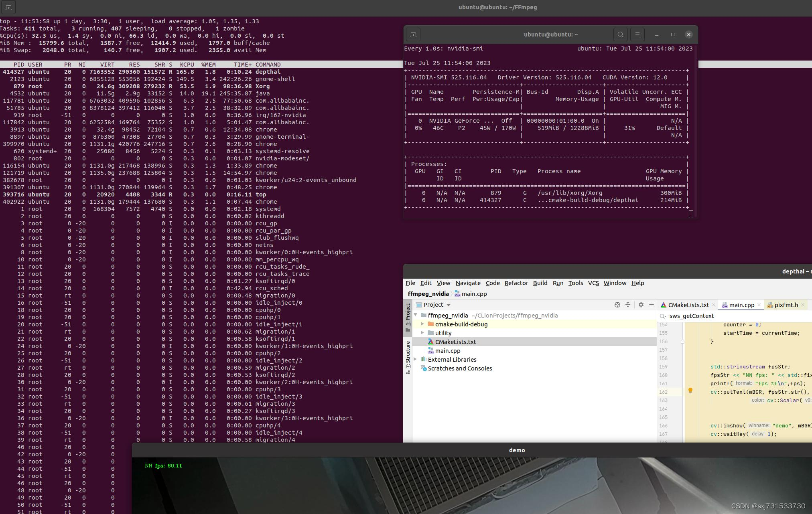Click the new-tab icon of the FFmpeg terminal
Viewport: 812px width, 514px height.
point(8,7)
